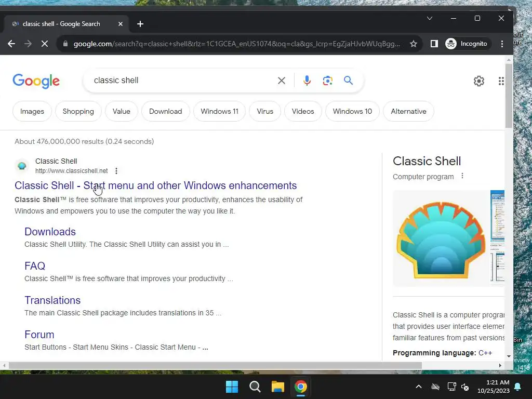
Task: Click the Google logo
Action: tap(36, 81)
